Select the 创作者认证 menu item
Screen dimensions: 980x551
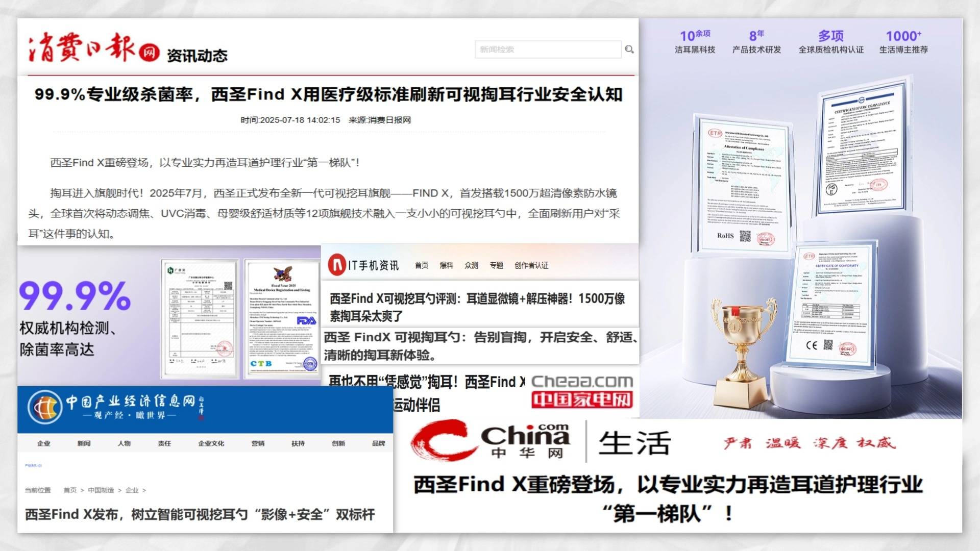pyautogui.click(x=531, y=265)
